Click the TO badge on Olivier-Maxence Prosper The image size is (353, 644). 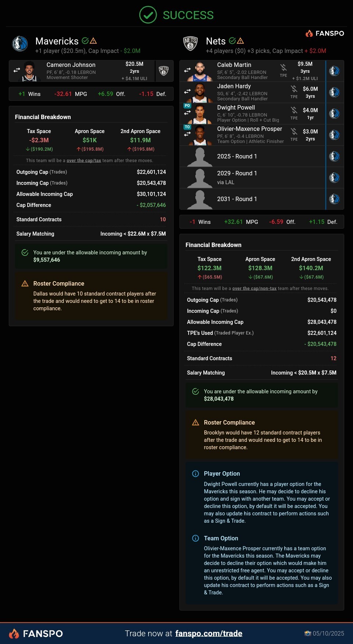pos(187,127)
